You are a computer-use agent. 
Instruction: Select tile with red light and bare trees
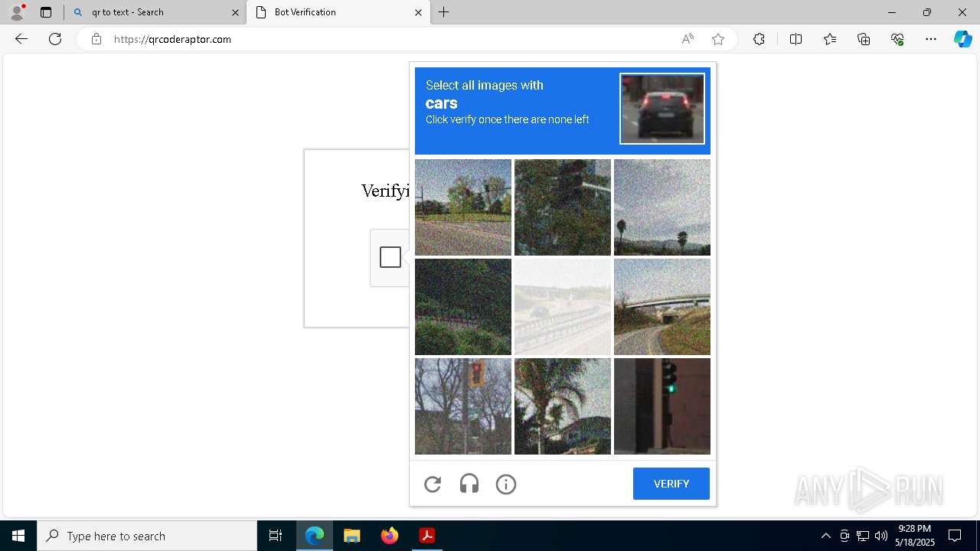pos(463,406)
